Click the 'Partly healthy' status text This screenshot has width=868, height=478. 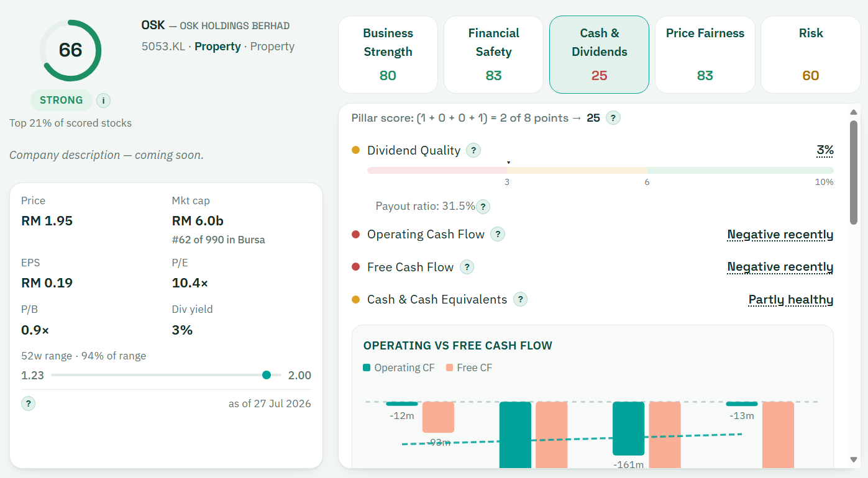(791, 300)
